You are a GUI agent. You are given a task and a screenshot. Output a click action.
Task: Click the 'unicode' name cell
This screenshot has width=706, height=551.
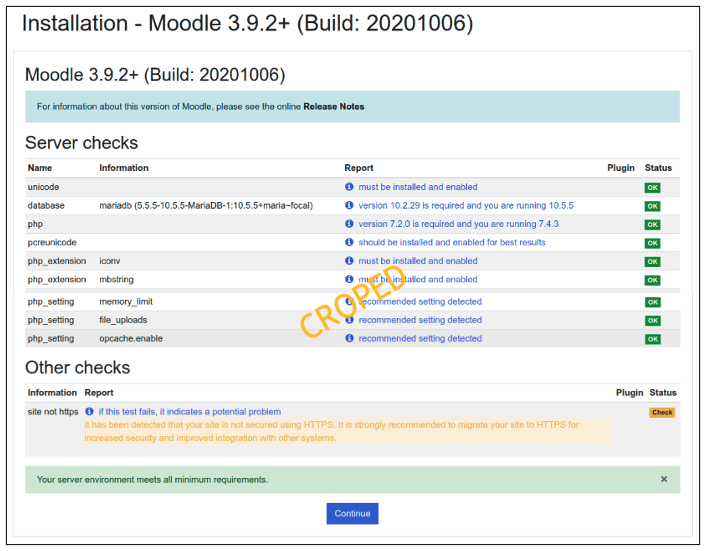pos(43,187)
